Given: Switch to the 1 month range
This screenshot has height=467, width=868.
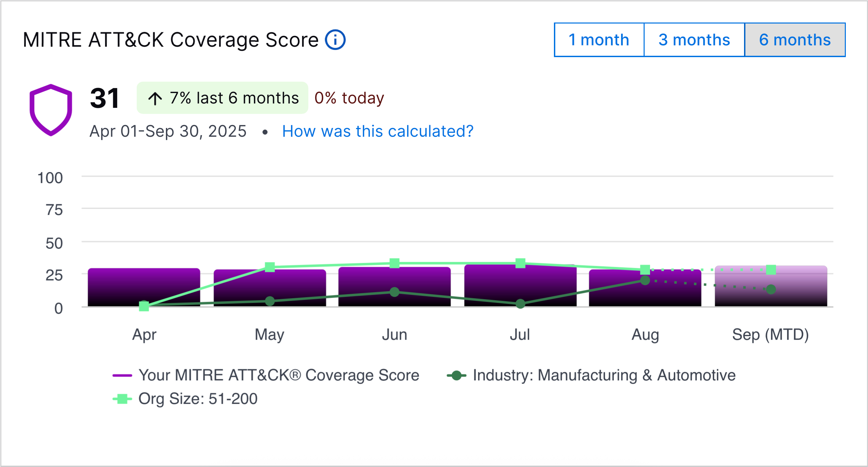Looking at the screenshot, I should click(599, 40).
